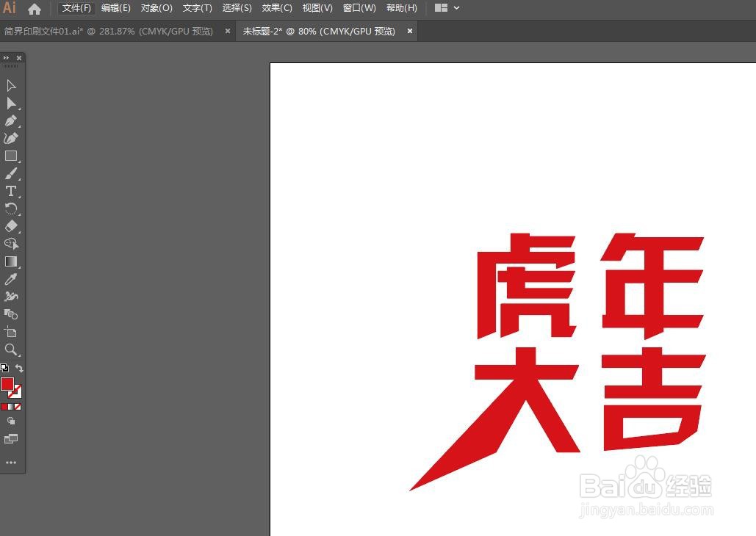
Task: Select the Rotate tool
Action: pos(11,209)
